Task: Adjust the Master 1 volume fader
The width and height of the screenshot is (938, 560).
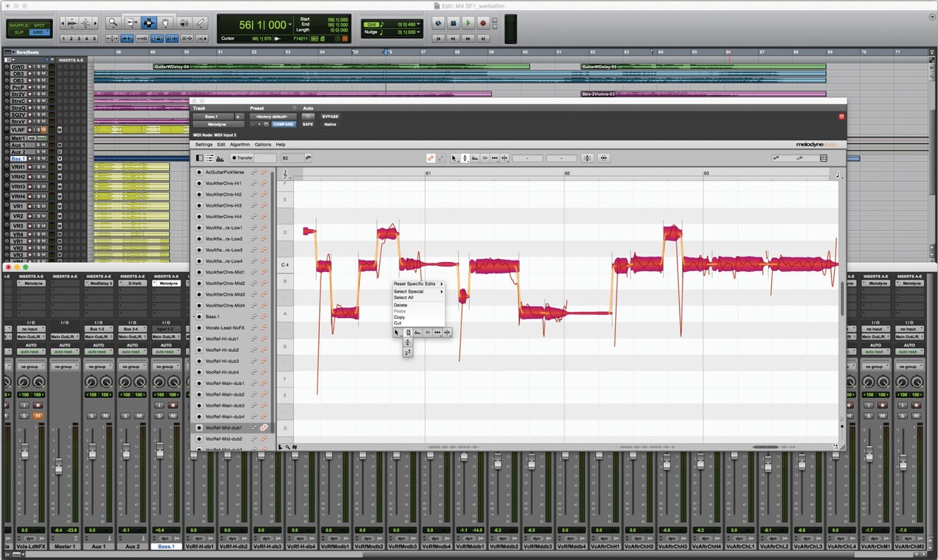Action: pos(58,466)
